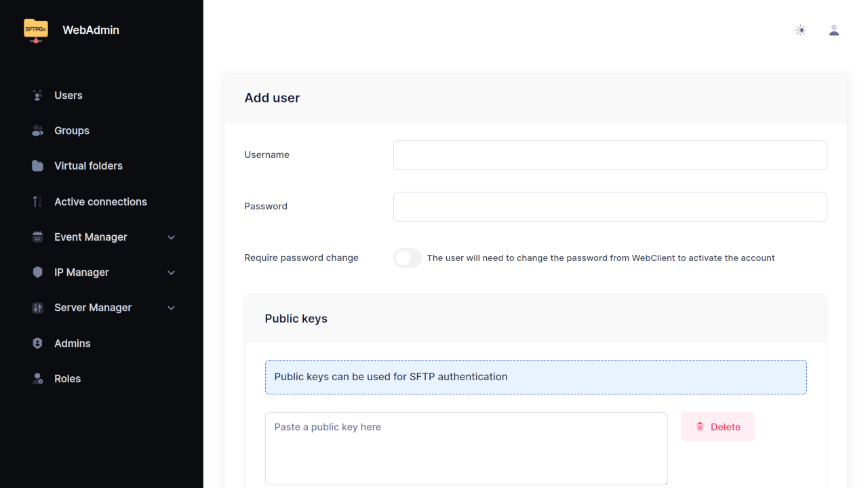Viewport: 868px width, 488px height.
Task: Click the Active connections arrows icon
Action: pos(38,202)
